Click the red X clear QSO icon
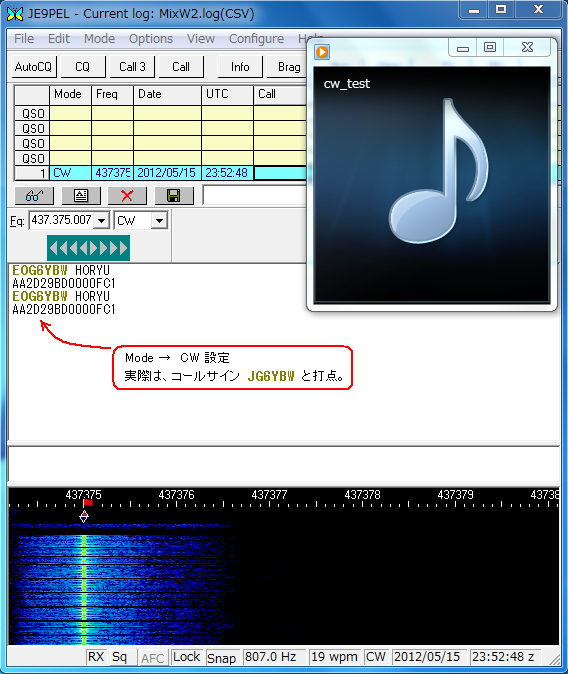The width and height of the screenshot is (568, 674). tap(127, 196)
